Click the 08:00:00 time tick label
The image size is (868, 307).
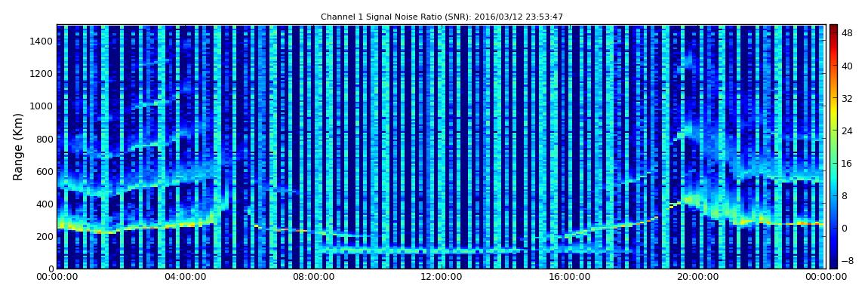[312, 277]
